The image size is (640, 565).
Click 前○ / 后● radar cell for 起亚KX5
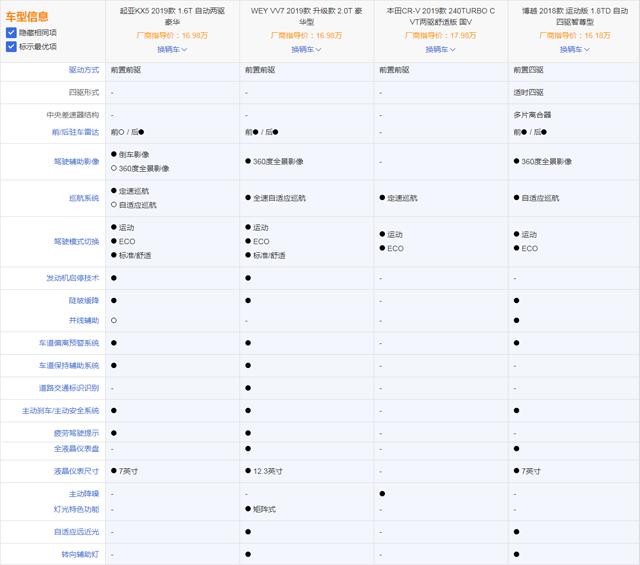127,132
